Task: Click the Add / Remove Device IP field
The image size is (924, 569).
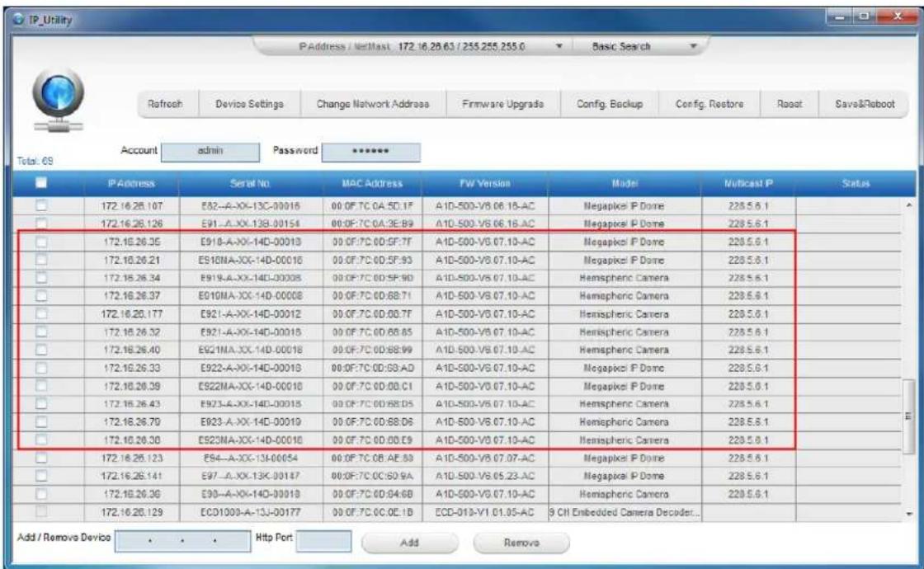Action: click(182, 541)
